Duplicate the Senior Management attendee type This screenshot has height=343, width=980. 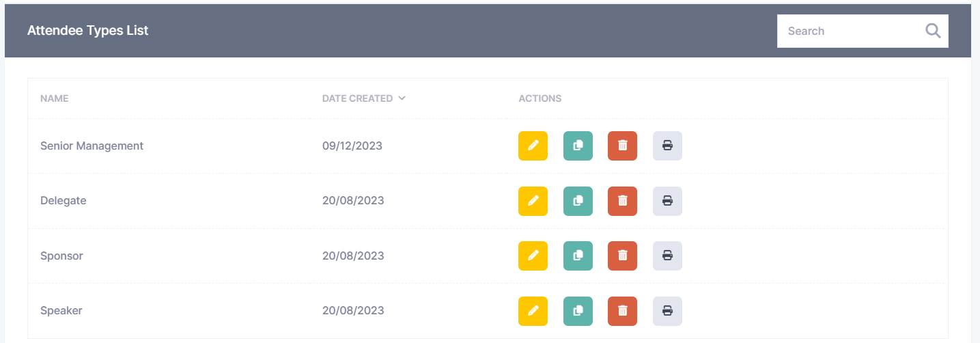578,146
